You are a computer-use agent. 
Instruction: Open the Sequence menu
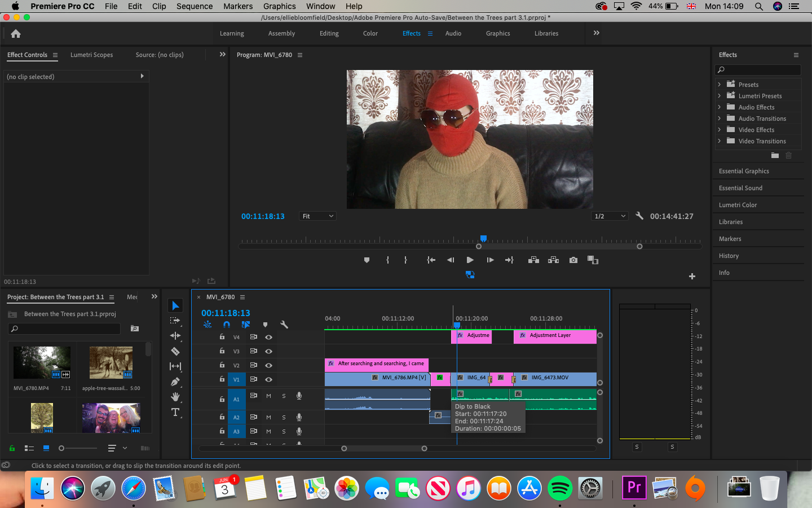coord(195,6)
